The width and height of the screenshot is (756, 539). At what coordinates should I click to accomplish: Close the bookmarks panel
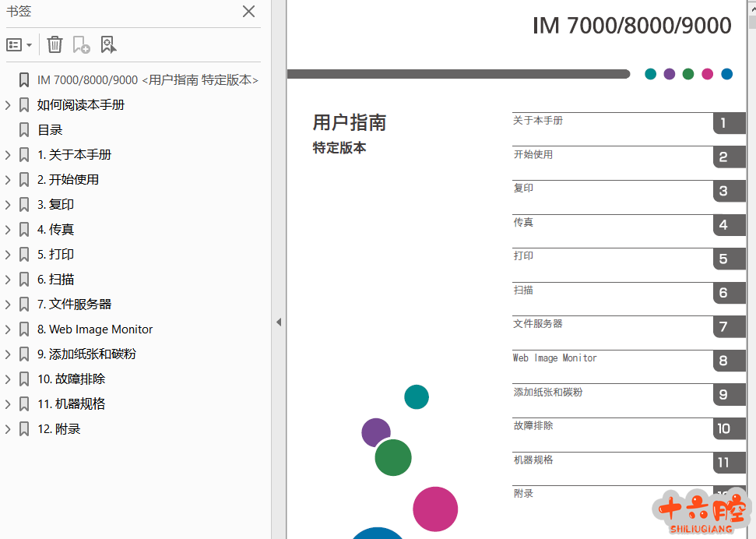(248, 11)
